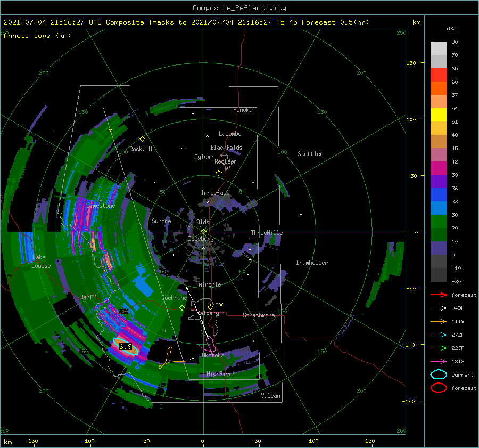Screen dimensions: 479x448
Task: Click the Blackfalds city label
Action: [x=226, y=148]
